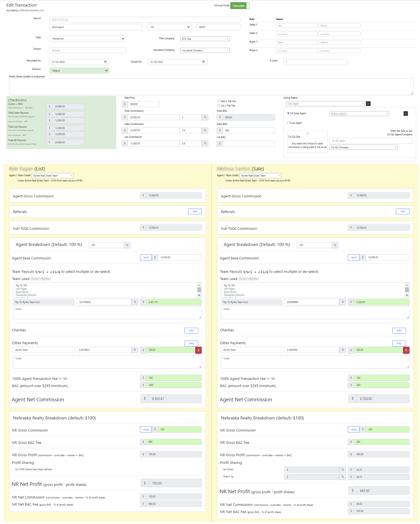
Task: Expand the Co-Op Company dropdown
Action: coord(363,147)
